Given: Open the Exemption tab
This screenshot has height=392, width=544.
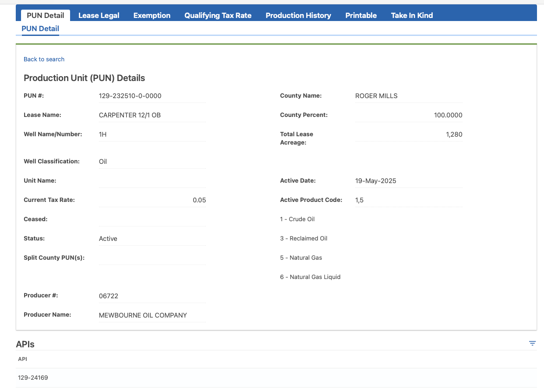Looking at the screenshot, I should [152, 15].
